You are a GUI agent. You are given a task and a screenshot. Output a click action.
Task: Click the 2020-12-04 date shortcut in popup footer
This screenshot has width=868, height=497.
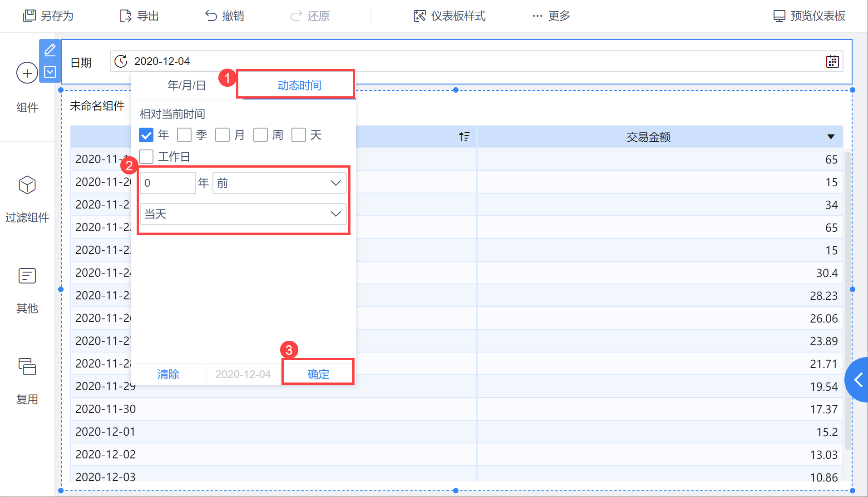coord(243,374)
